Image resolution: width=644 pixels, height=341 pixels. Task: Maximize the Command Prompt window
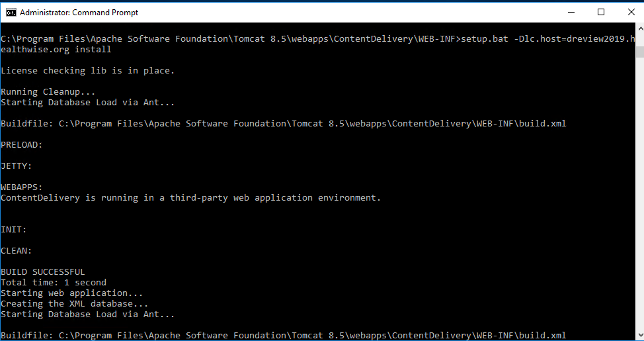pyautogui.click(x=600, y=12)
